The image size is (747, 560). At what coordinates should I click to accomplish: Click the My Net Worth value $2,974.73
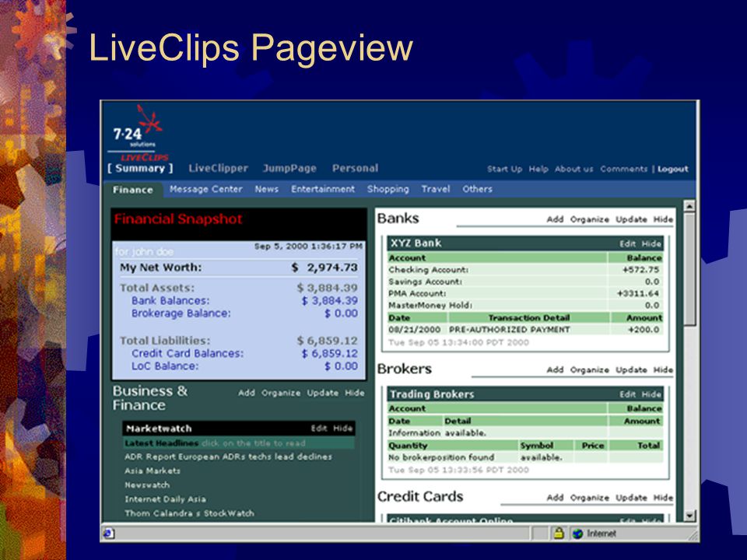click(x=324, y=268)
